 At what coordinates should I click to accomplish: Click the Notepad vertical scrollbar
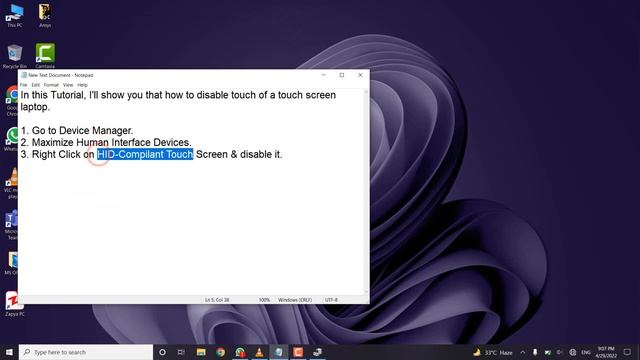click(x=366, y=192)
